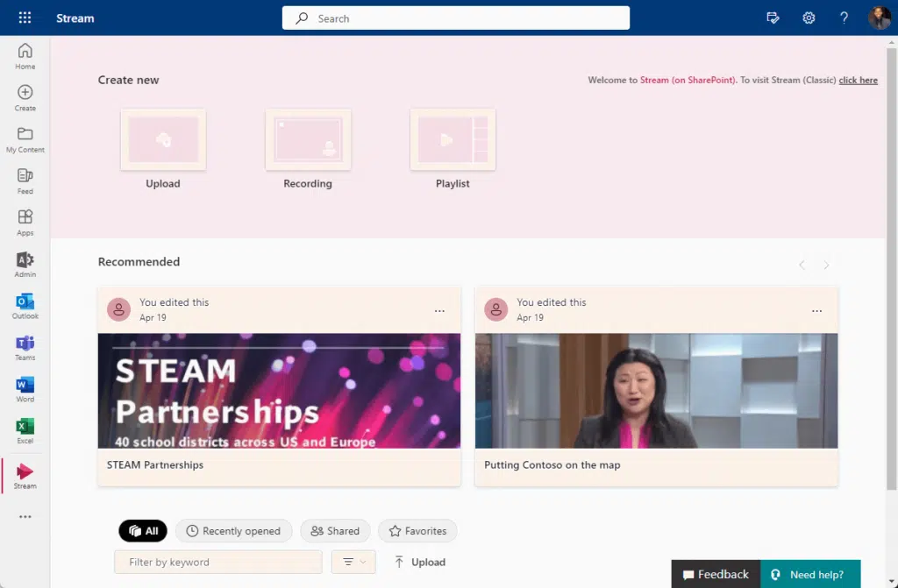
Task: Select the Shared filter tab
Action: [x=335, y=531]
